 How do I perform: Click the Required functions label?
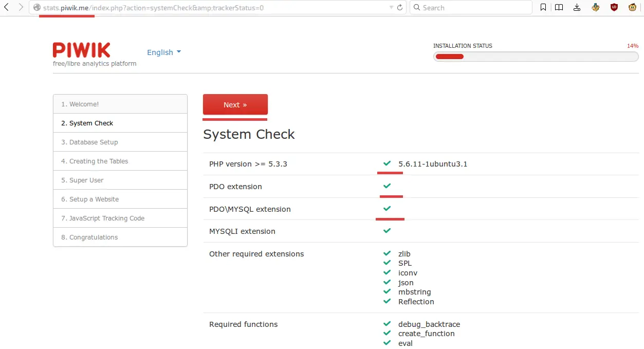click(x=244, y=324)
